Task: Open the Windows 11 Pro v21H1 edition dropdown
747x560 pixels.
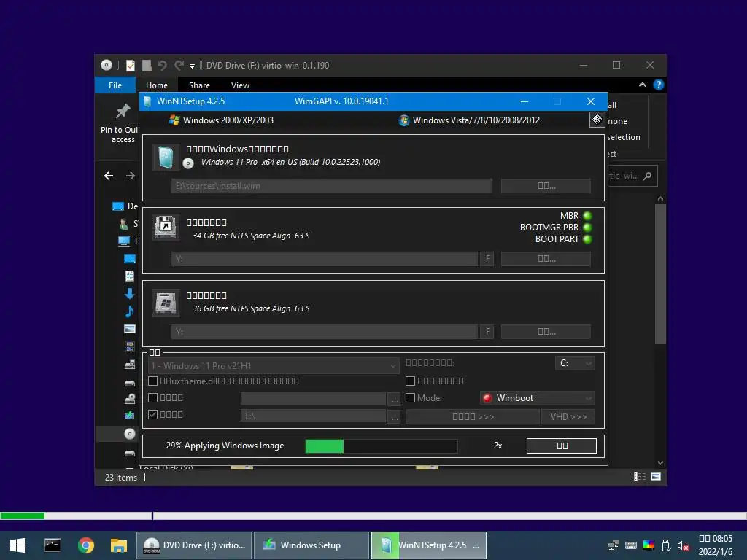Action: click(274, 366)
